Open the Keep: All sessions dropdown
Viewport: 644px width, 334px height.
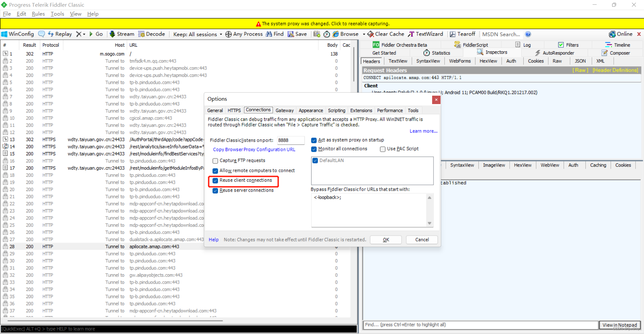197,34
